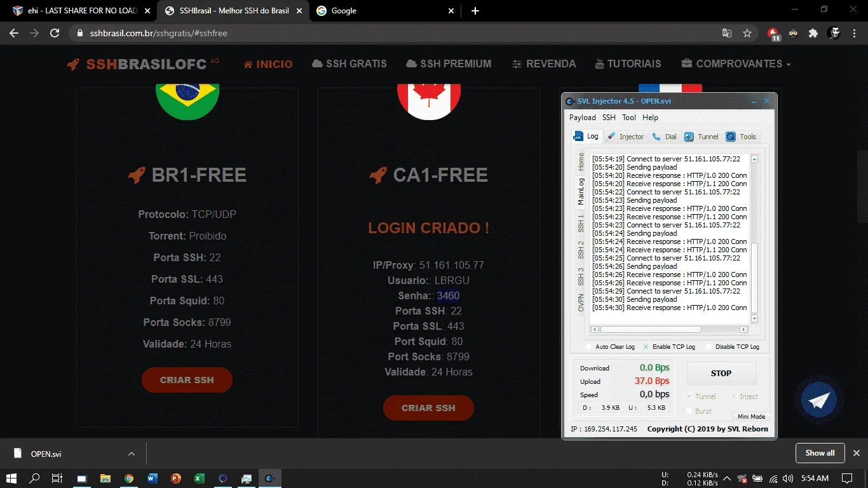Viewport: 868px width, 488px height.
Task: Open SSH PREMIUM nav link
Action: click(449, 64)
